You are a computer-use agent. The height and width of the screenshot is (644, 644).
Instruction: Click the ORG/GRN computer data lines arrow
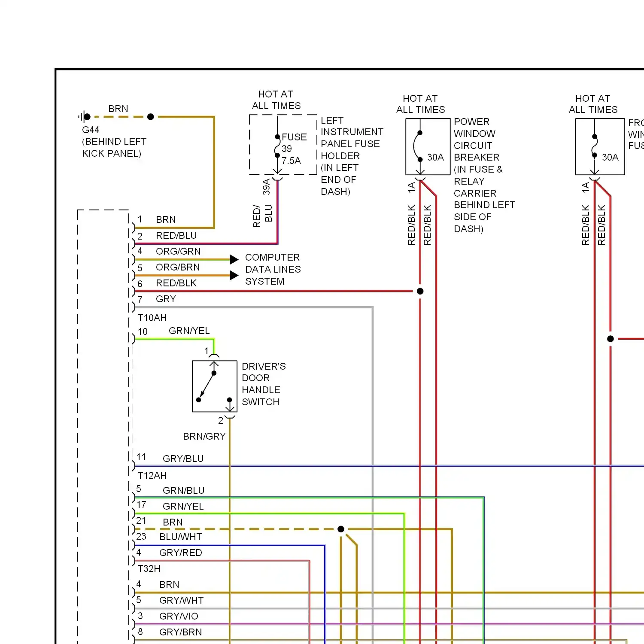point(234,259)
